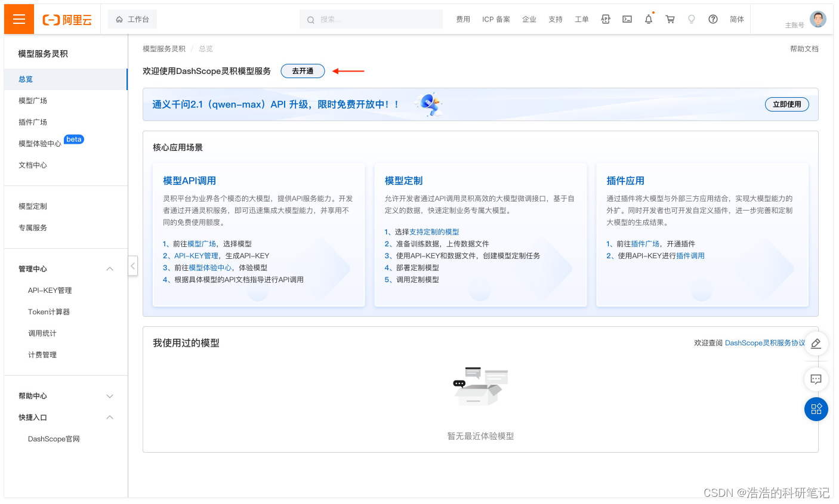Follow the 插件广场 link in plugin card
The width and height of the screenshot is (839, 504).
[x=646, y=244]
